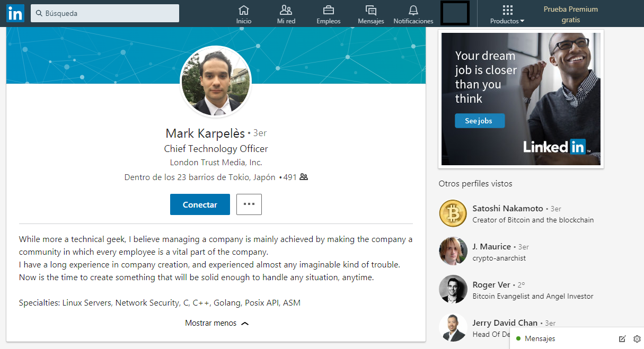Click Roger Ver's avatar photo
644x349 pixels.
click(x=453, y=289)
